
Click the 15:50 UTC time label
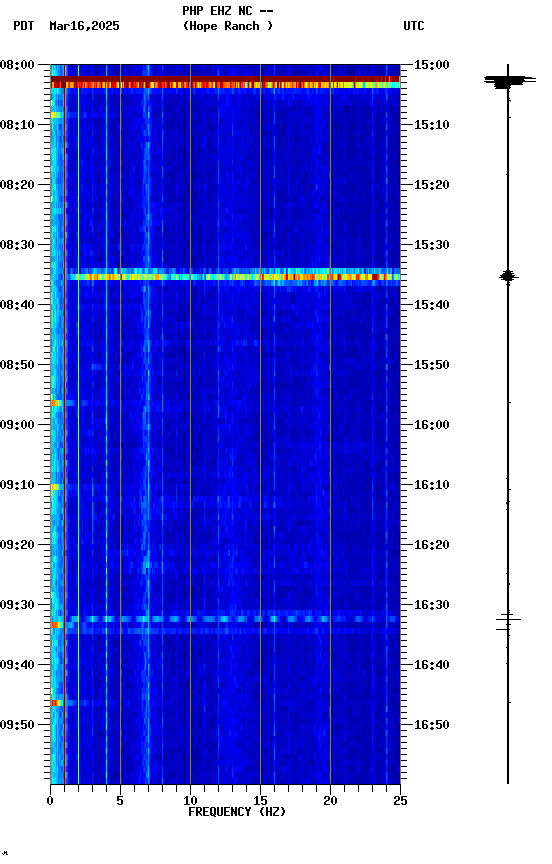pyautogui.click(x=432, y=365)
